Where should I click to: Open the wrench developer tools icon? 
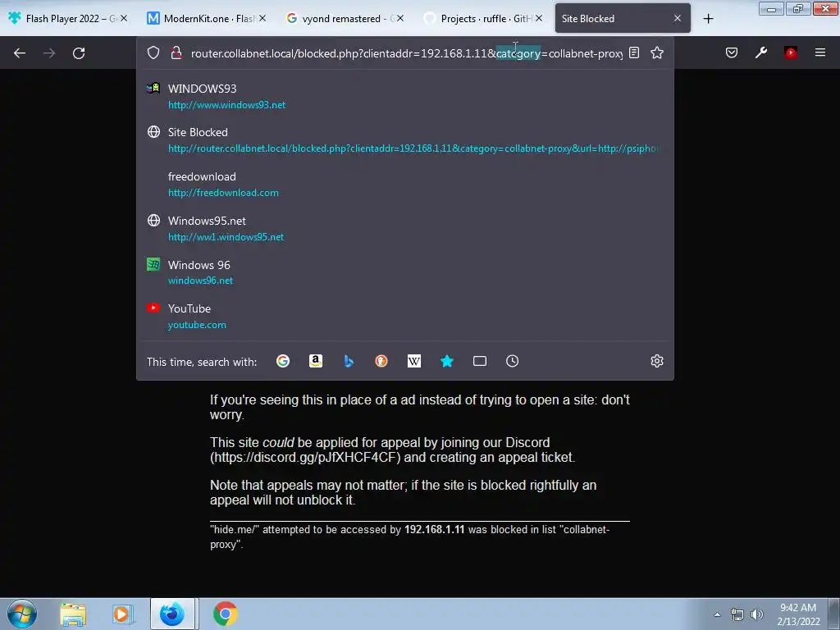click(761, 52)
